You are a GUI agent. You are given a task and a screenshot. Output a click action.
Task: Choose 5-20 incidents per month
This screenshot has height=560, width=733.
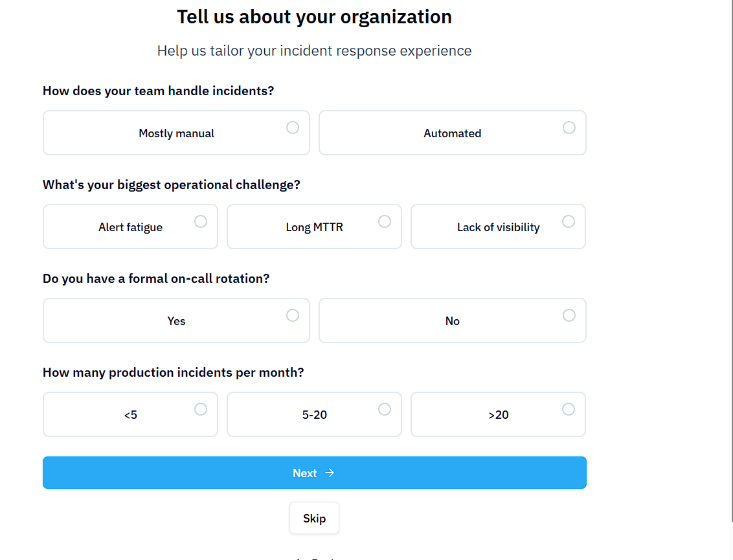pos(314,415)
